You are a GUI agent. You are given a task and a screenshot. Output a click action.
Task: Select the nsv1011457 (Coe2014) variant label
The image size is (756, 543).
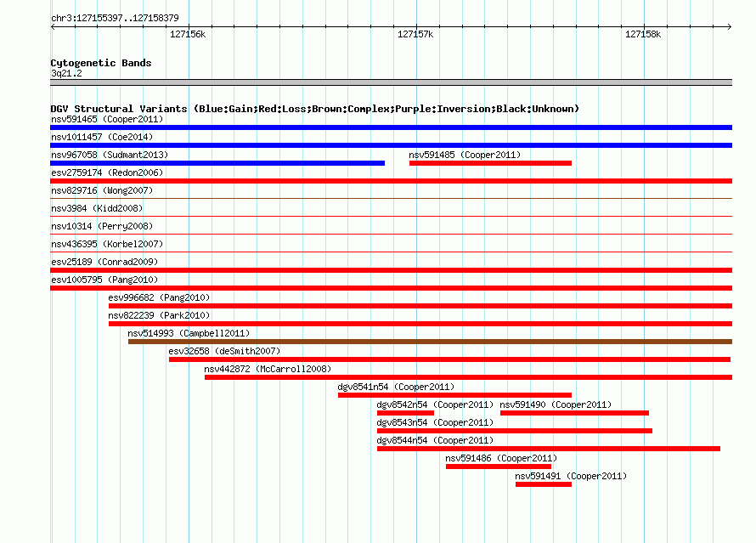coord(102,137)
